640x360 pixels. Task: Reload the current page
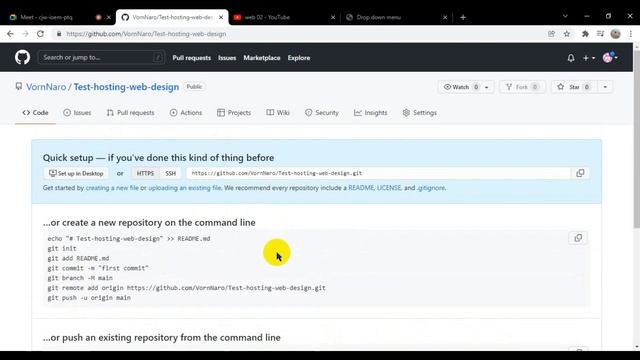pos(40,34)
